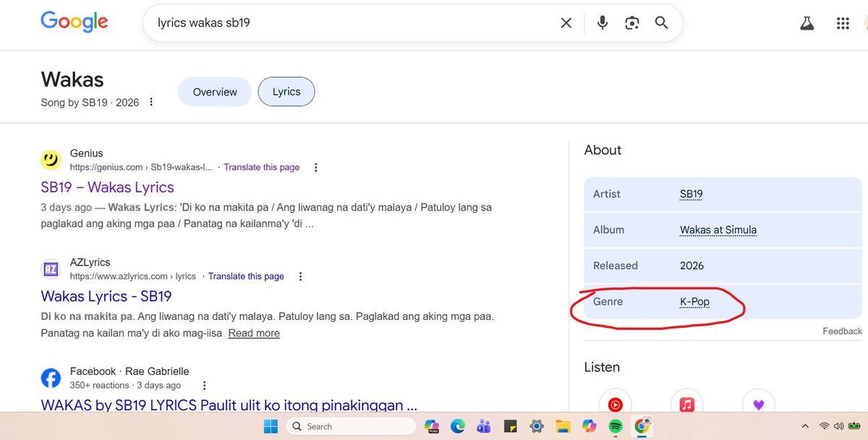Viewport: 868px width, 440px height.
Task: Open the three-dot menu for AZLyrics result
Action: point(300,276)
